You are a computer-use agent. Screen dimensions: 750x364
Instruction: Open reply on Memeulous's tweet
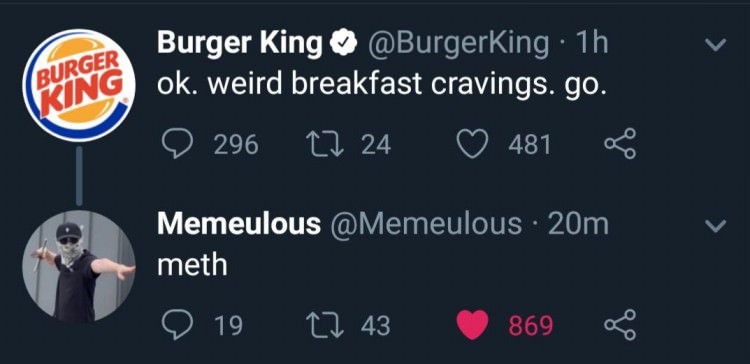(x=177, y=325)
